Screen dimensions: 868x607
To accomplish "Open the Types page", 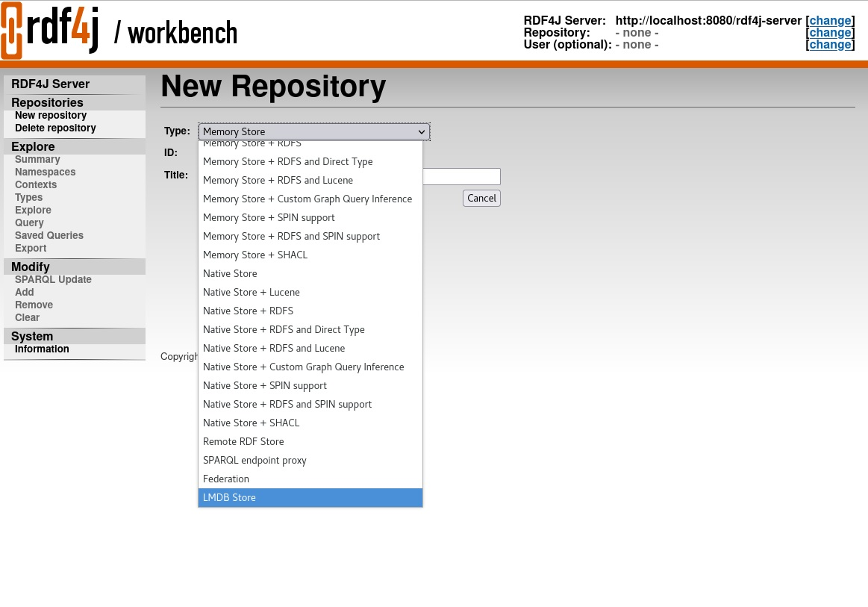I will 28,198.
